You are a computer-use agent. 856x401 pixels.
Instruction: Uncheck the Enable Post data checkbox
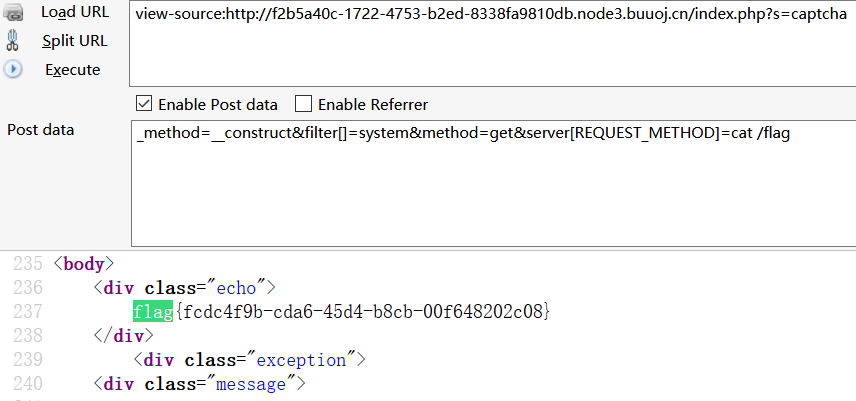143,104
